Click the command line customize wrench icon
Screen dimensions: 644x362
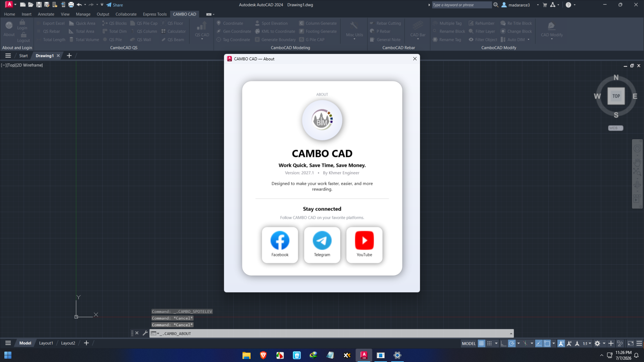coord(145,333)
